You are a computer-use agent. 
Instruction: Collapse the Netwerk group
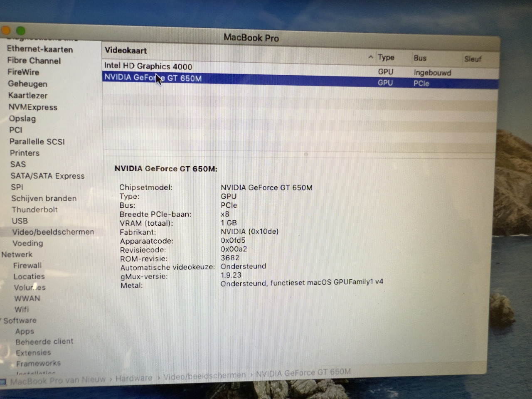pos(17,254)
